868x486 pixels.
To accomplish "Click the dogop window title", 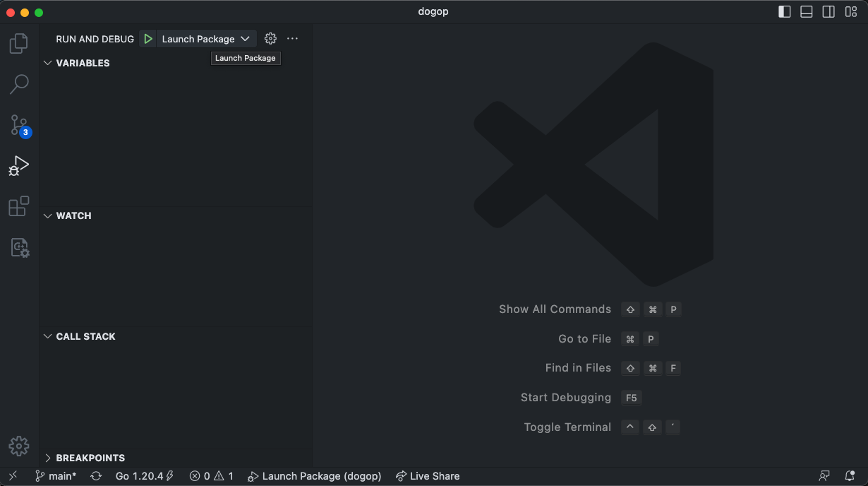I will click(x=433, y=12).
